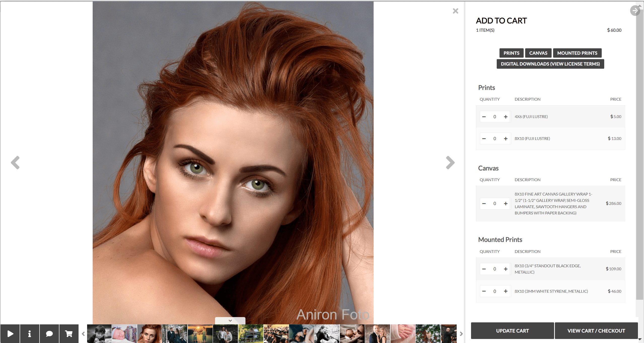Increase quantity of 4X6 (Fuji Lustre) print
This screenshot has width=644, height=343.
tap(506, 117)
